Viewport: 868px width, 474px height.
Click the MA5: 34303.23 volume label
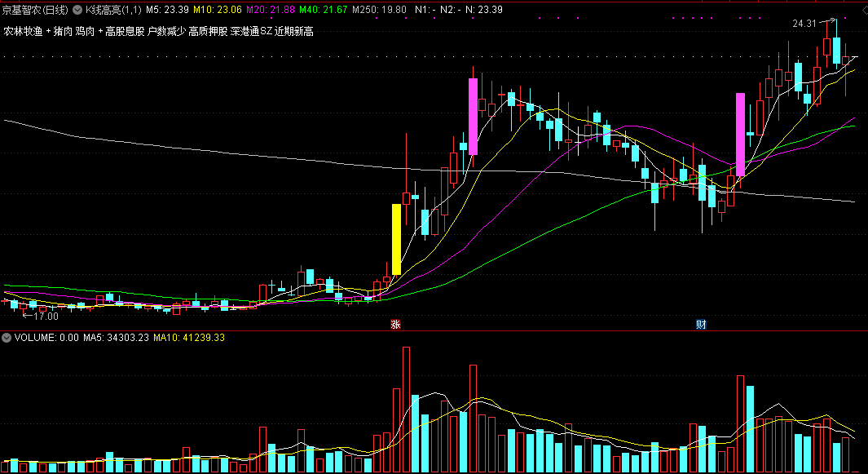tap(117, 338)
